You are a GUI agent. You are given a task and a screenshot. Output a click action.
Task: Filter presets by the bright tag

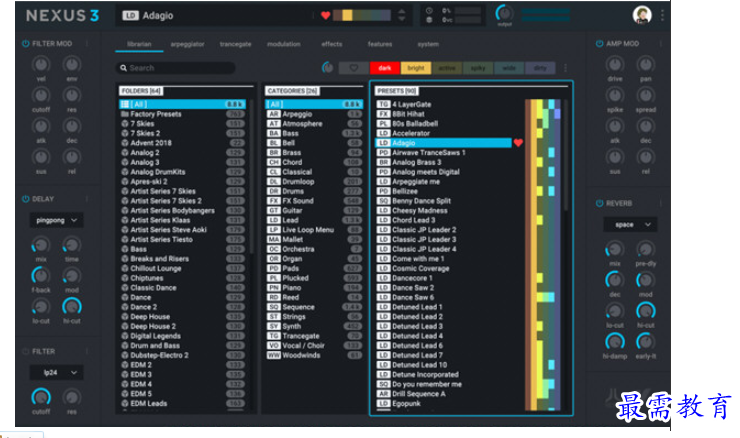click(x=416, y=68)
